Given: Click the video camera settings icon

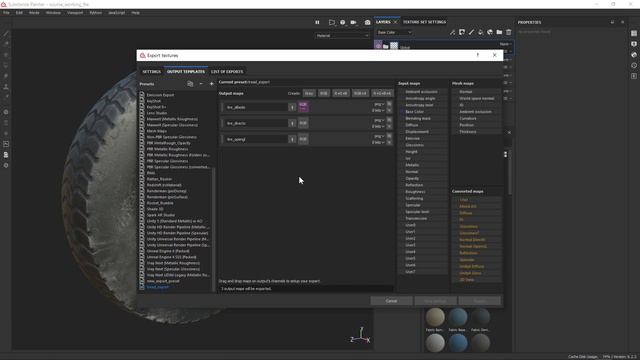Looking at the screenshot, I should click(x=353, y=22).
